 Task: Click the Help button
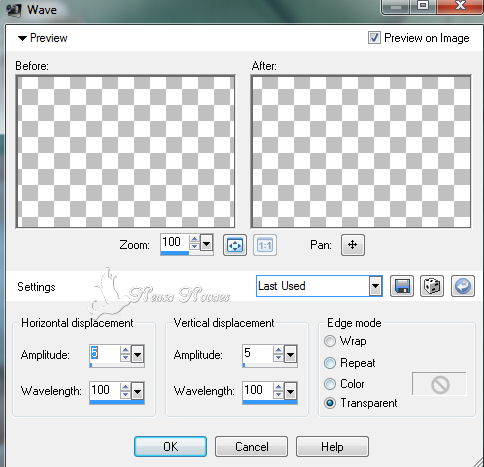(x=332, y=447)
